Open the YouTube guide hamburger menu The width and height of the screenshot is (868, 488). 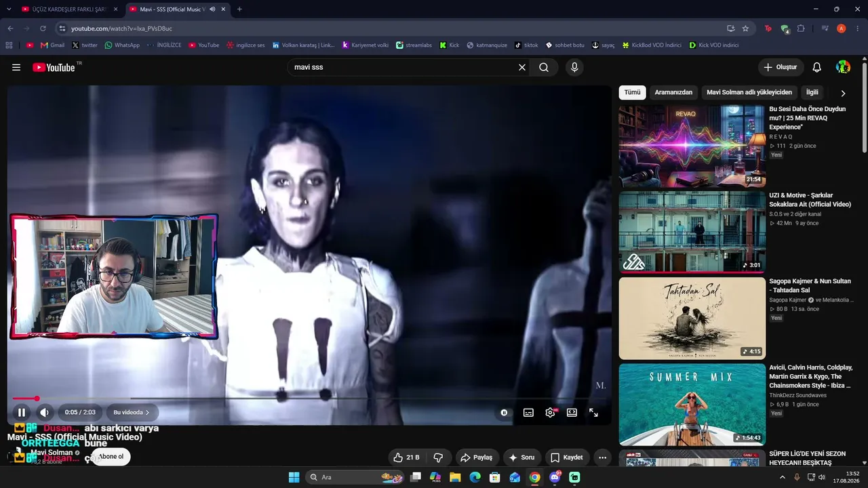(16, 68)
